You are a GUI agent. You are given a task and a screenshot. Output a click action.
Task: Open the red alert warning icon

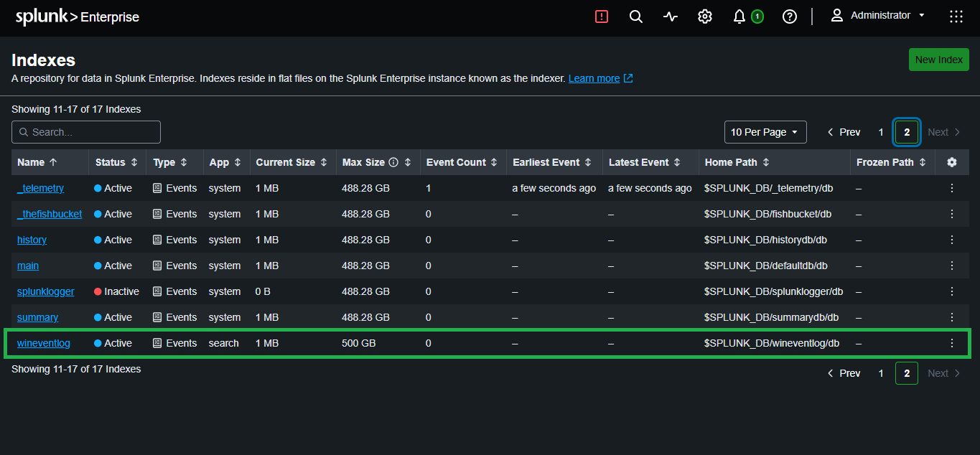(x=602, y=17)
